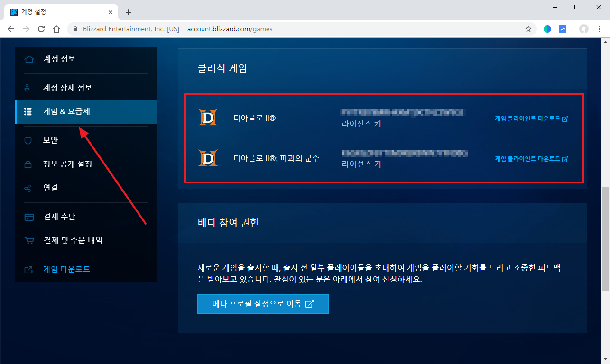
Task: Click the site security padlock icon
Action: pos(74,29)
